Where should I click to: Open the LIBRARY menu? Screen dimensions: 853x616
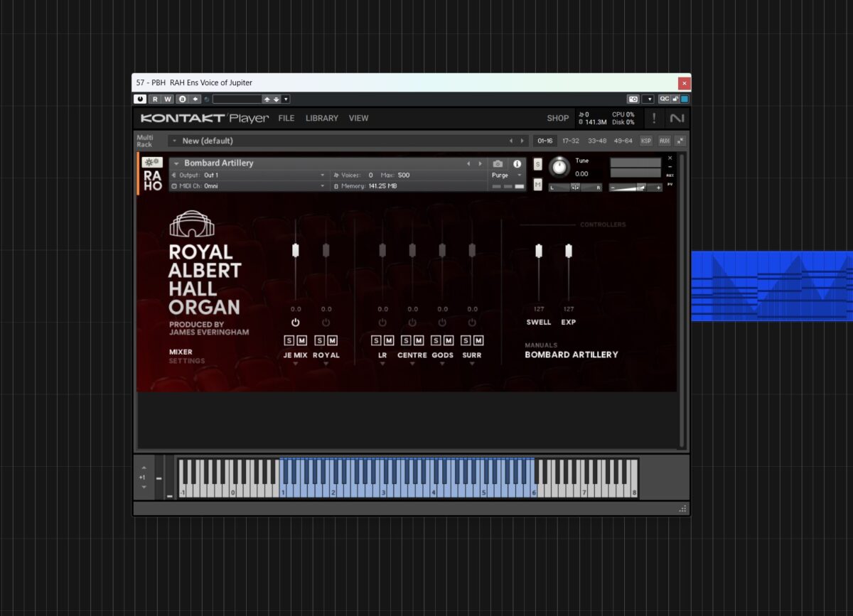321,118
